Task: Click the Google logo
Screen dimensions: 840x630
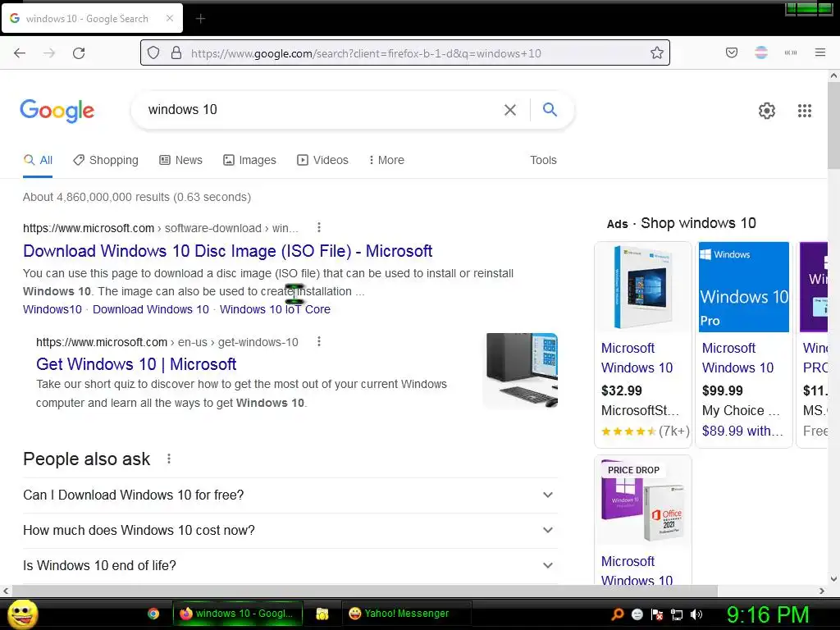Action: pyautogui.click(x=57, y=111)
